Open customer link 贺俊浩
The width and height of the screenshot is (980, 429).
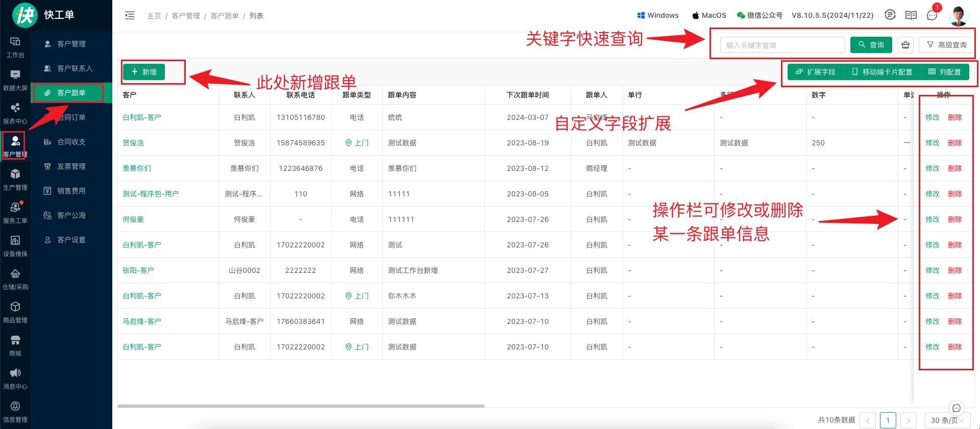[133, 143]
